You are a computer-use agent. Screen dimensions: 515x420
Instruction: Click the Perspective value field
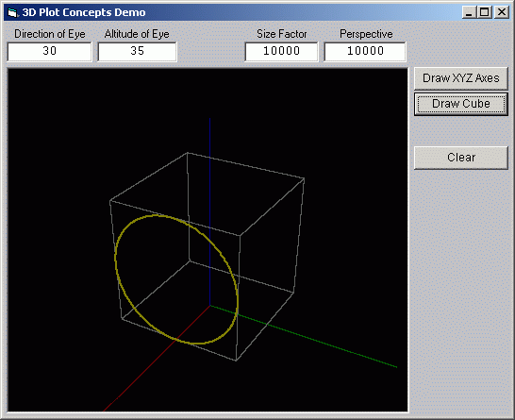[365, 51]
